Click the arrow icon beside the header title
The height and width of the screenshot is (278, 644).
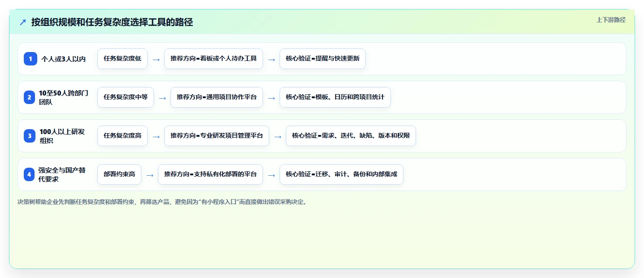point(23,22)
